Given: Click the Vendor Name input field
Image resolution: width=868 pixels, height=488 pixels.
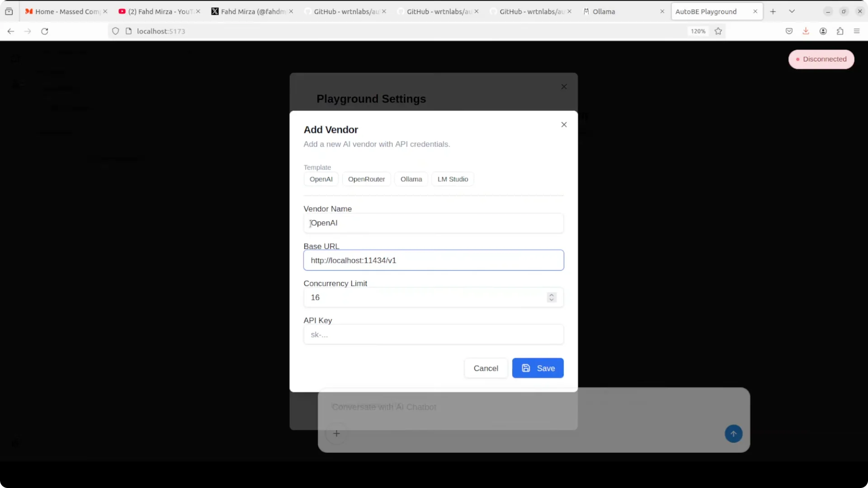Looking at the screenshot, I should [434, 223].
